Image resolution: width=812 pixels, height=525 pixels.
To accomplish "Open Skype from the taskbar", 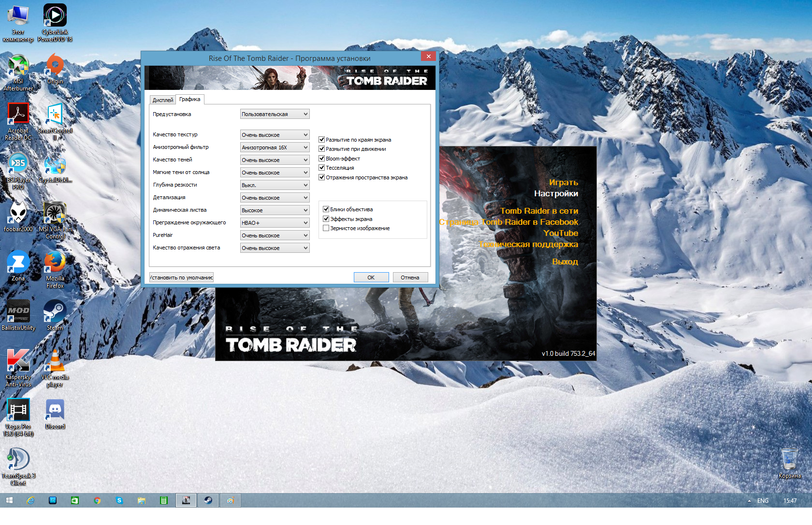I will [119, 501].
